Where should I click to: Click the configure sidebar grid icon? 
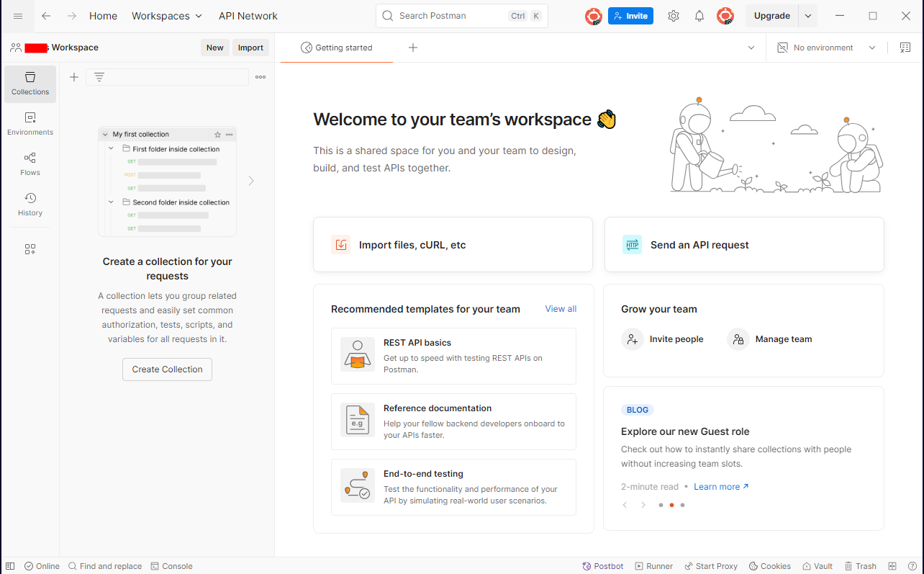click(30, 249)
